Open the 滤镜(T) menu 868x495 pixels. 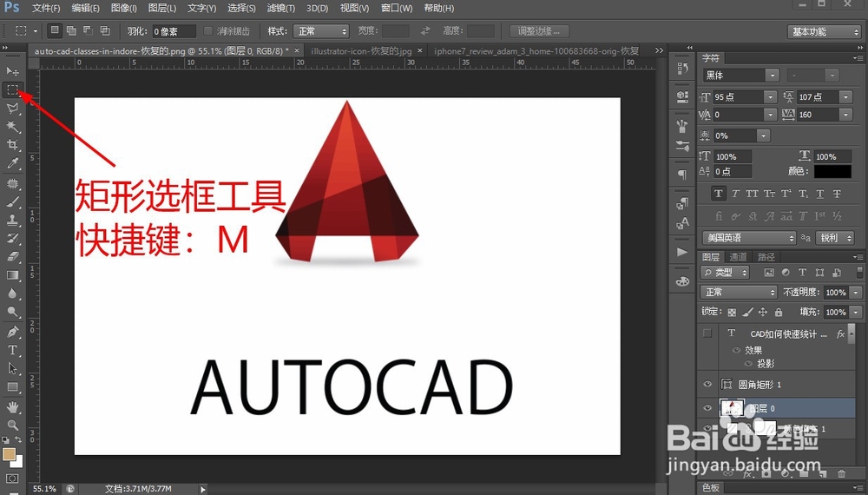tap(280, 9)
